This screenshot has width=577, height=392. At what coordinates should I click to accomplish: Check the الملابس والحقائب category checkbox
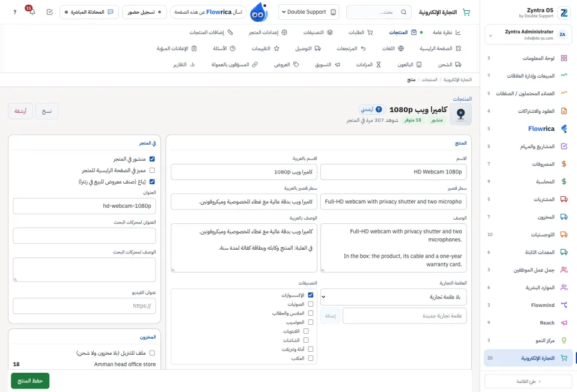[311, 313]
